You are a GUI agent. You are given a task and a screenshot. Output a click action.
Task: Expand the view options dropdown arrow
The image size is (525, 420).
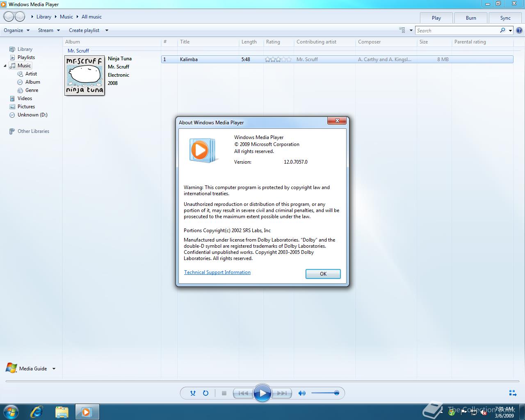click(x=411, y=30)
